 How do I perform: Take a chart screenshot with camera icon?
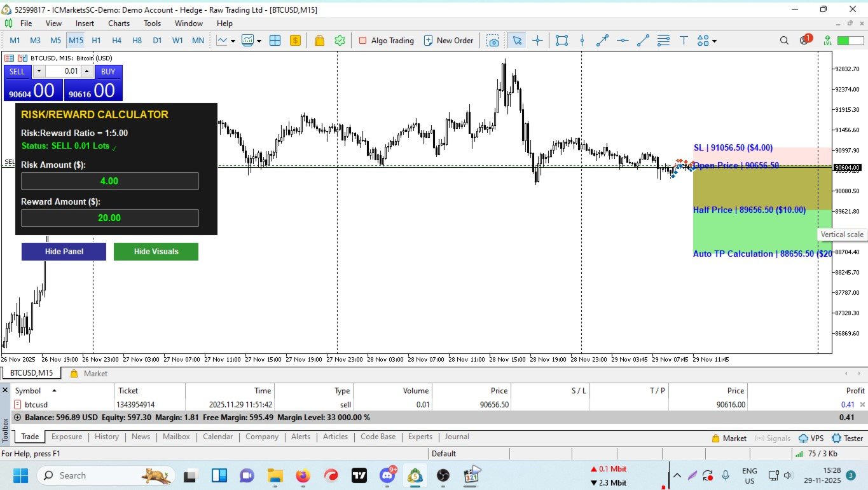click(x=493, y=41)
